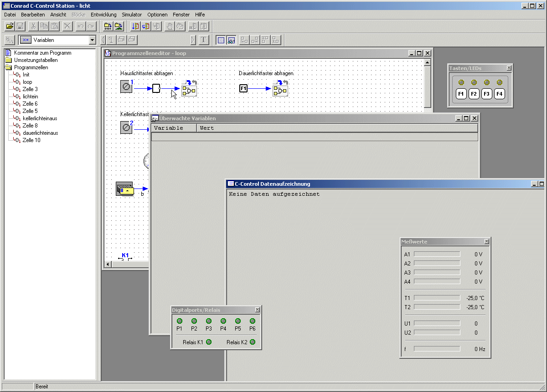Click the Redo arrow toolbar icon
Screen dimensions: 547x392
(x=91, y=26)
